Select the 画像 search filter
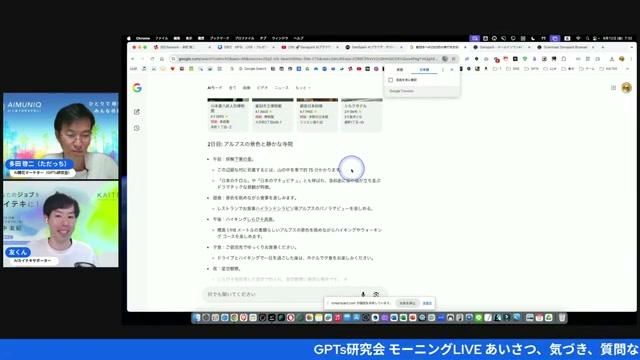The image size is (640, 360). click(247, 88)
